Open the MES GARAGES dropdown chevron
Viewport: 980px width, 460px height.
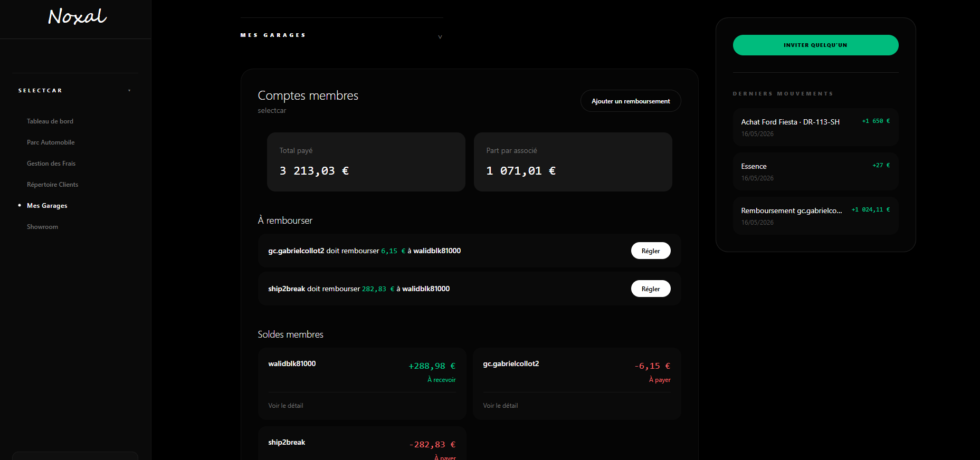[440, 37]
